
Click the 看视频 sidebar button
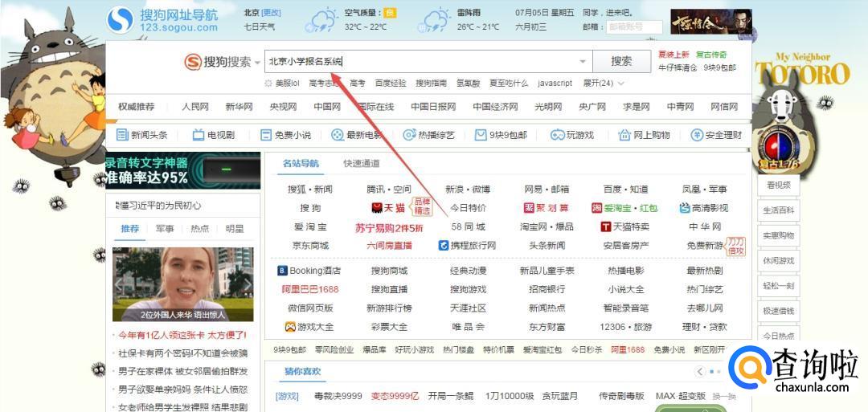pos(778,186)
